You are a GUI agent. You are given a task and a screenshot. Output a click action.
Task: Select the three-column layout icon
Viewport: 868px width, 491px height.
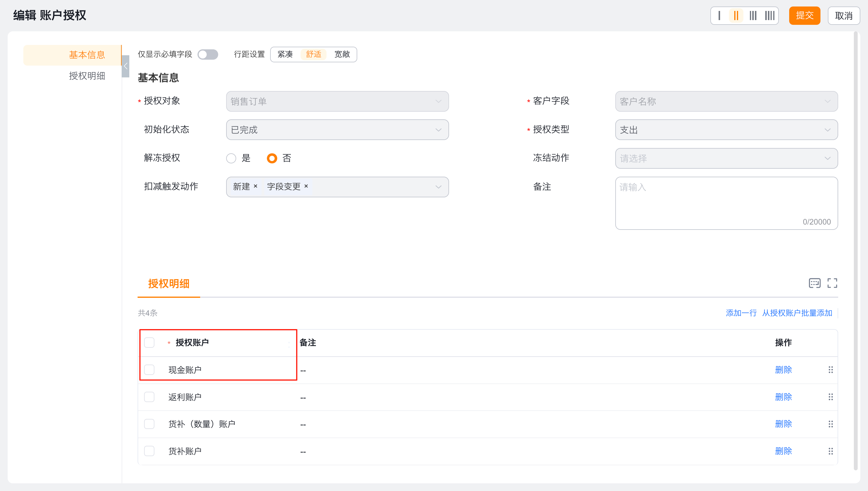[753, 16]
